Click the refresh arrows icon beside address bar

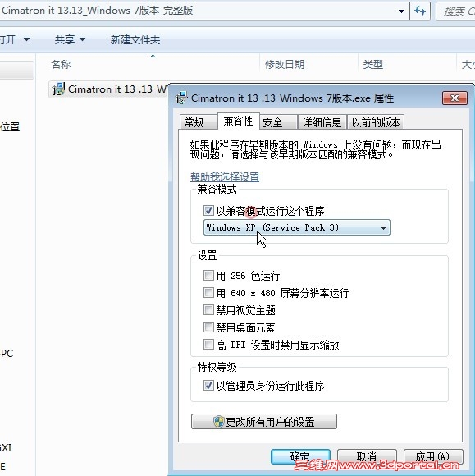[x=420, y=11]
